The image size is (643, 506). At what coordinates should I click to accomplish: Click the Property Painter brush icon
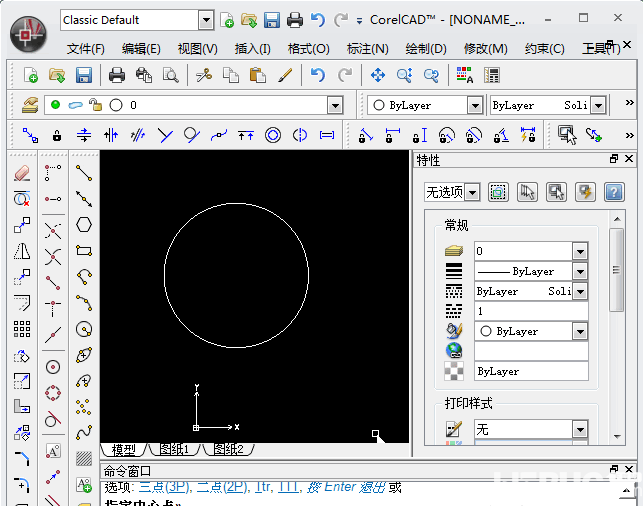pyautogui.click(x=285, y=75)
